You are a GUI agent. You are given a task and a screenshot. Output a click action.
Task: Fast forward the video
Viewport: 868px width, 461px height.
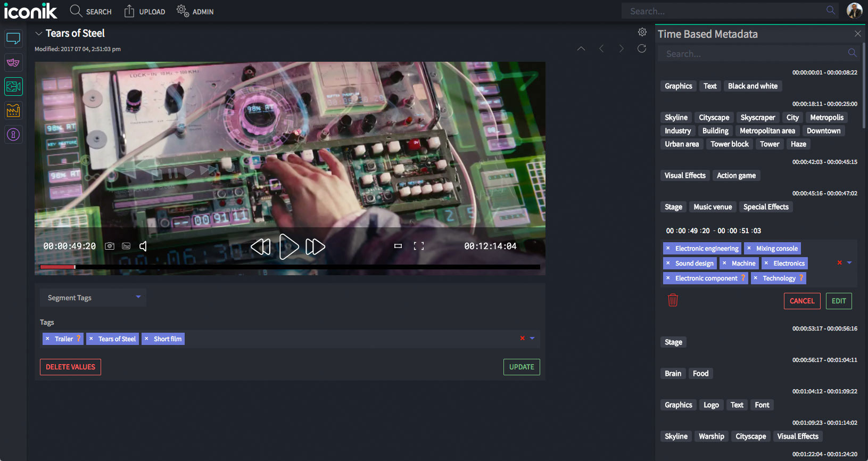click(315, 246)
